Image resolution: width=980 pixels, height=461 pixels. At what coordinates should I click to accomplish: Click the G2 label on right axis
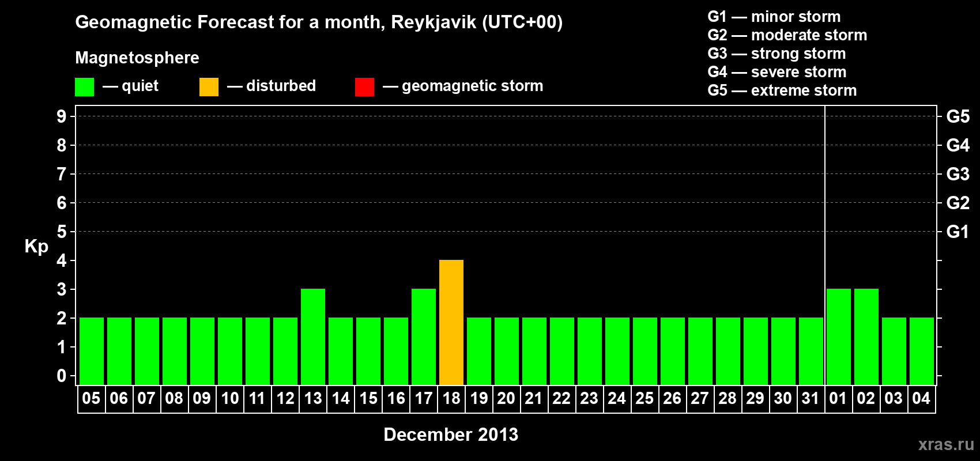tap(958, 203)
